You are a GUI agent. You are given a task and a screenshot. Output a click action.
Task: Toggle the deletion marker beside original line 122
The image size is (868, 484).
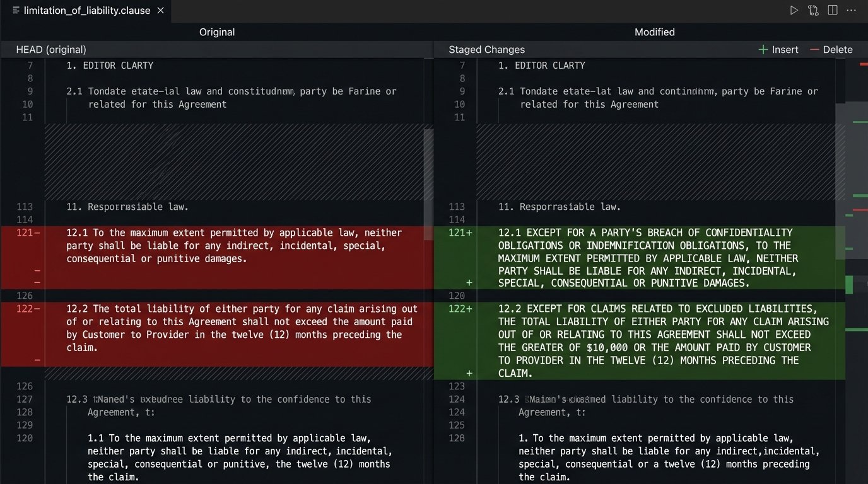pyautogui.click(x=37, y=309)
